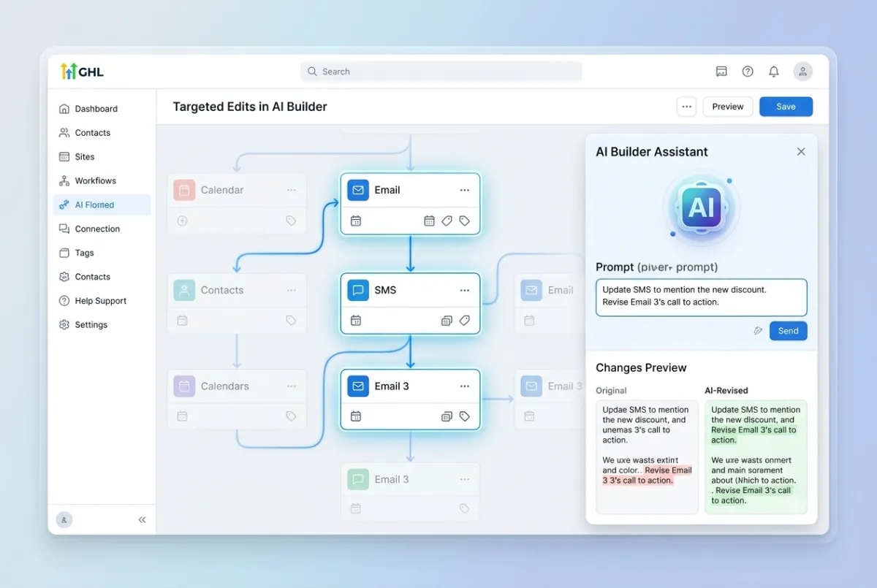Click the person icon of the Contacts node

(x=184, y=290)
